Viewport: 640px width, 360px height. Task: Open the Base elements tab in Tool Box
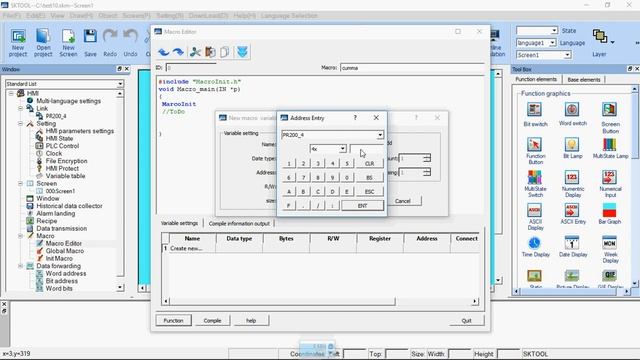pyautogui.click(x=584, y=80)
